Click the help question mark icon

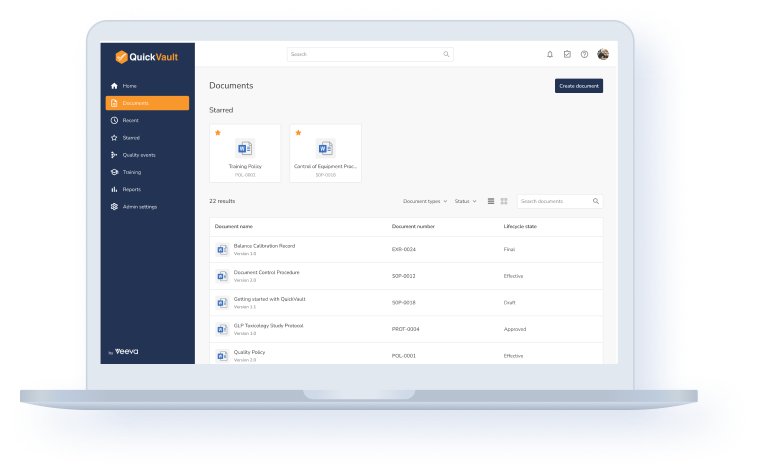tap(584, 54)
